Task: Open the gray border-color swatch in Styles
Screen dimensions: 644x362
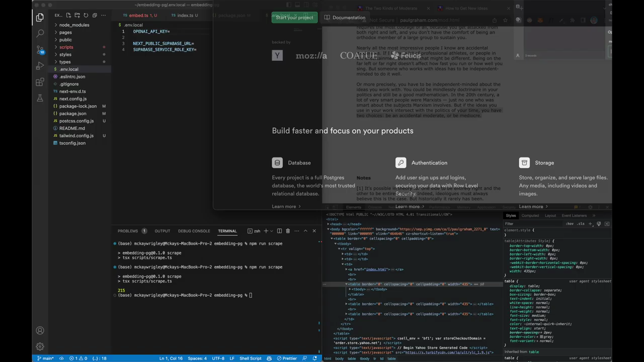Action: pos(542,336)
